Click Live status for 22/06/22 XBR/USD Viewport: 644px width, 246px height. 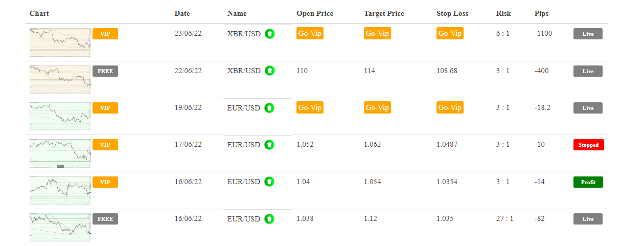click(588, 71)
